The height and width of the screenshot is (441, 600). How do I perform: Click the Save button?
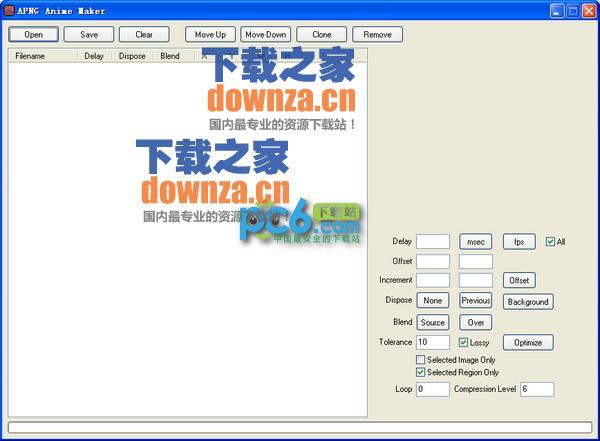pos(89,34)
